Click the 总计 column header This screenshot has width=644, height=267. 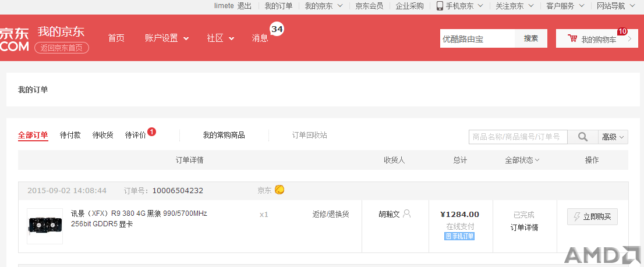coord(460,160)
